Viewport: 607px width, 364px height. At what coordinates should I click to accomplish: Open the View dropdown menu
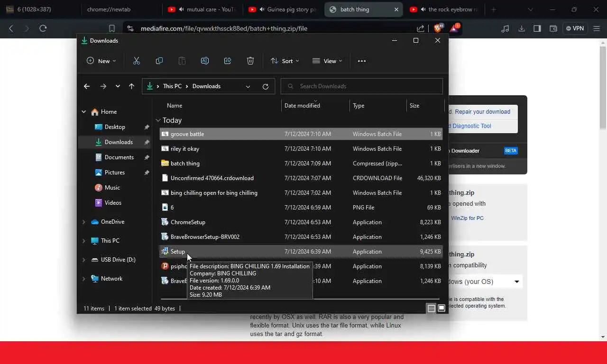327,61
